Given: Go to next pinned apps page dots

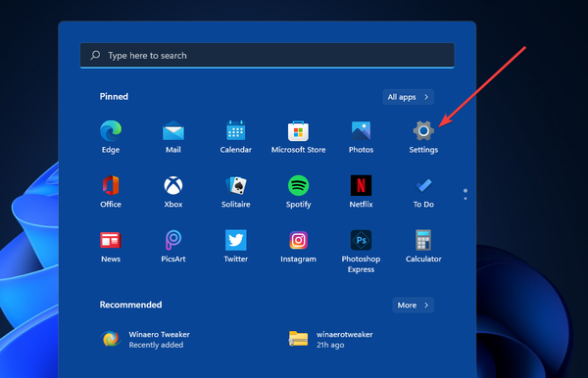Looking at the screenshot, I should coord(465,194).
